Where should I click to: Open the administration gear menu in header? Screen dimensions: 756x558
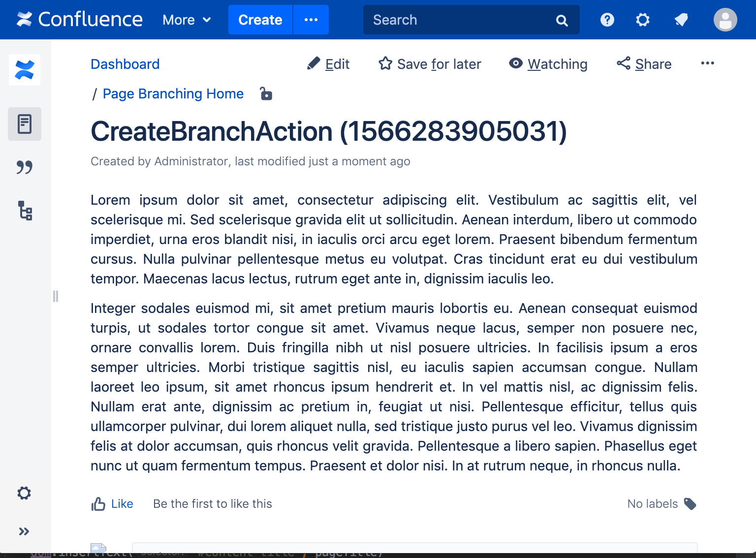[x=643, y=20]
